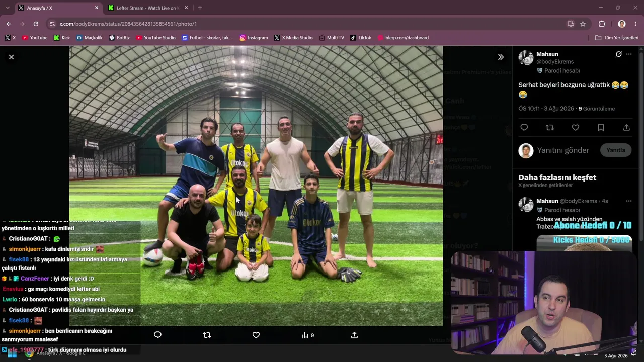
Task: Open the more options menu on the main tweet
Action: (629, 54)
